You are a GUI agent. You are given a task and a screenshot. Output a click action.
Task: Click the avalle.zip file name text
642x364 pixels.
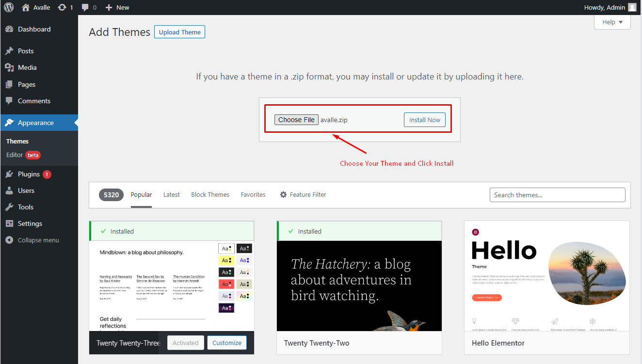coord(334,120)
